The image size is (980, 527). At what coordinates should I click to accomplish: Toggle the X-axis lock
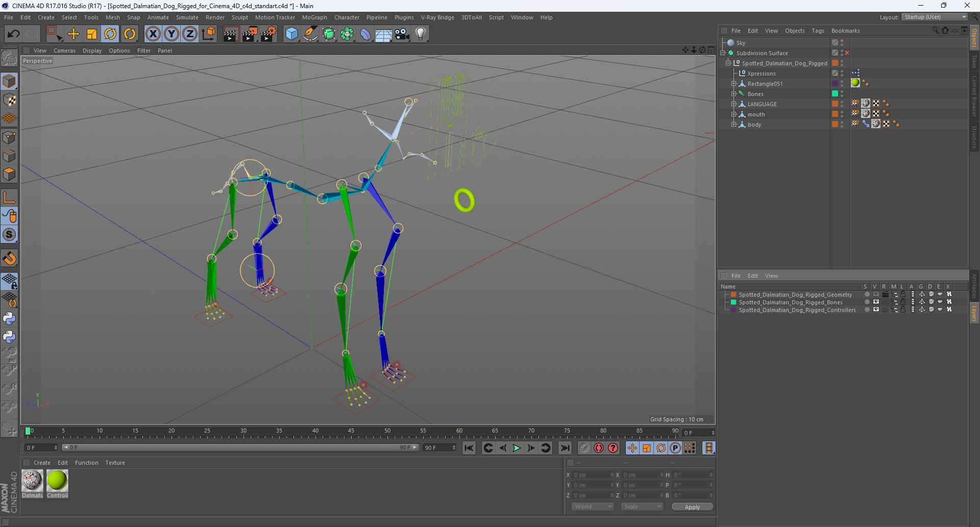tap(153, 34)
